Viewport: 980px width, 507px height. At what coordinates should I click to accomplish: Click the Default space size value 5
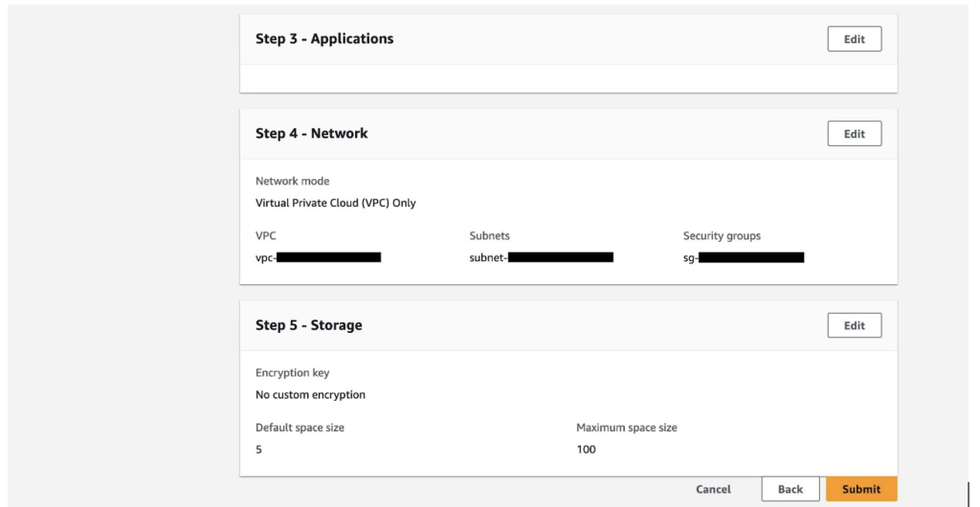click(258, 449)
